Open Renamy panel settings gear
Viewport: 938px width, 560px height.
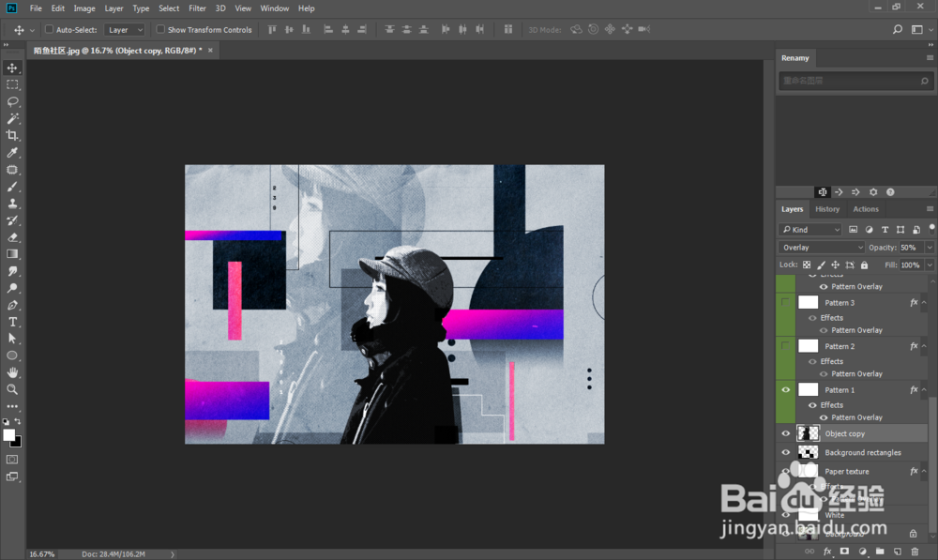click(873, 192)
